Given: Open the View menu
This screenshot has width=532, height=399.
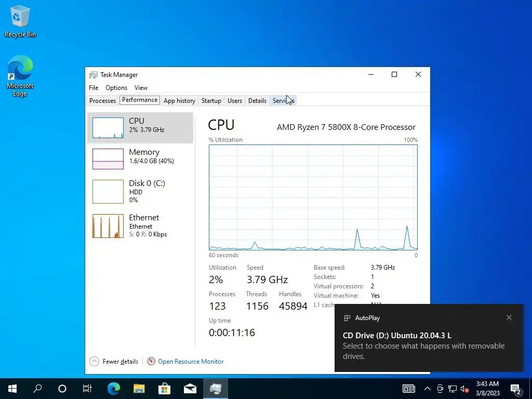Looking at the screenshot, I should [141, 87].
